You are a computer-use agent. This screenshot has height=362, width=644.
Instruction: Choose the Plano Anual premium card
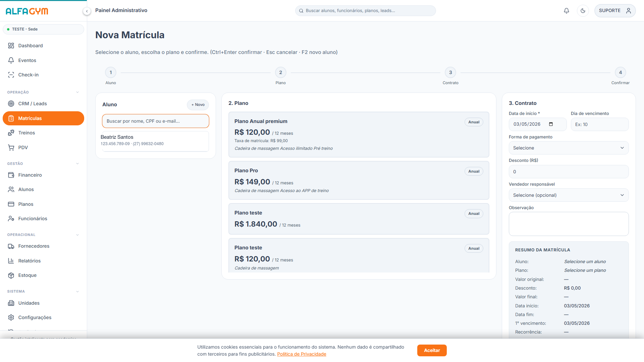click(x=359, y=134)
